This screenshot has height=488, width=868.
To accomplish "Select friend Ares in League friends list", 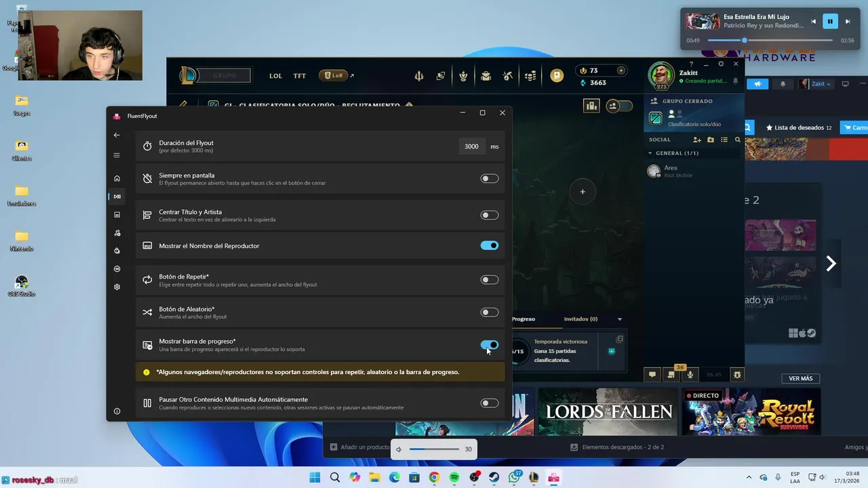I will click(694, 171).
